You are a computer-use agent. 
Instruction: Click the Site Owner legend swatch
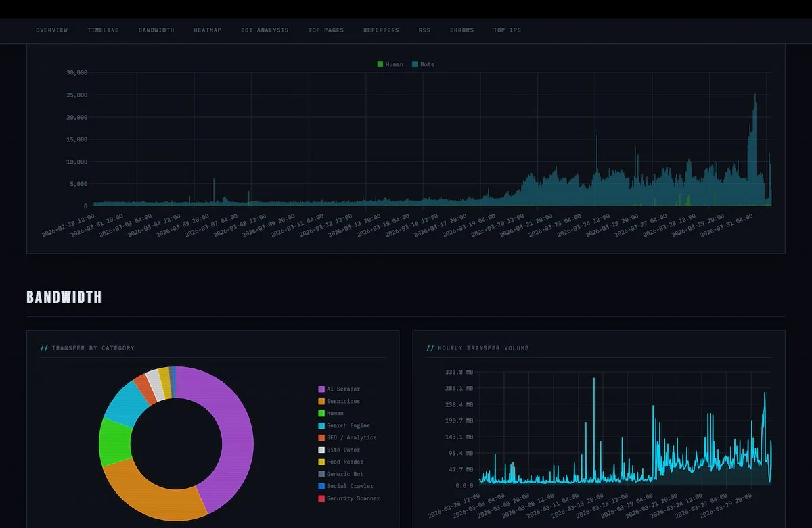point(321,450)
